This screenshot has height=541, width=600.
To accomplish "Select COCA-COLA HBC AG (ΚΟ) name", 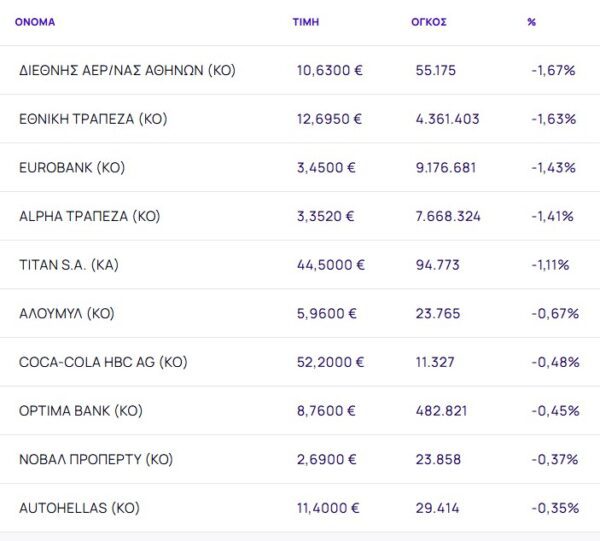I will [103, 362].
